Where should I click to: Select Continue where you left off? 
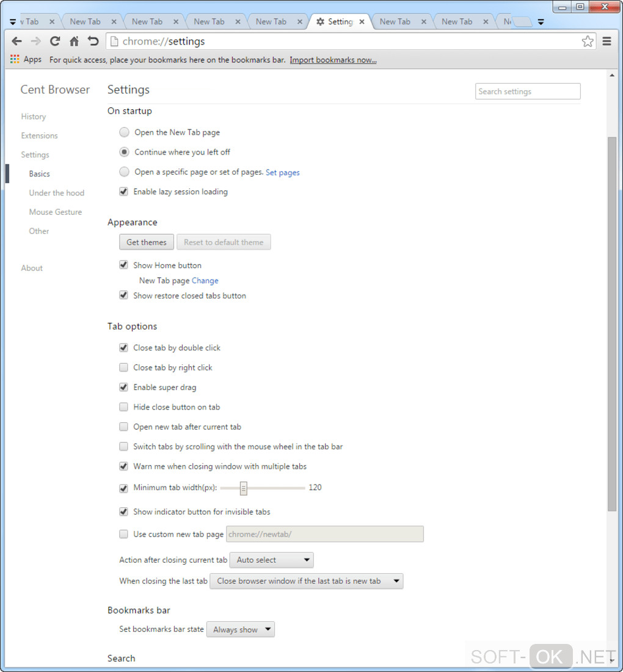[x=124, y=152]
